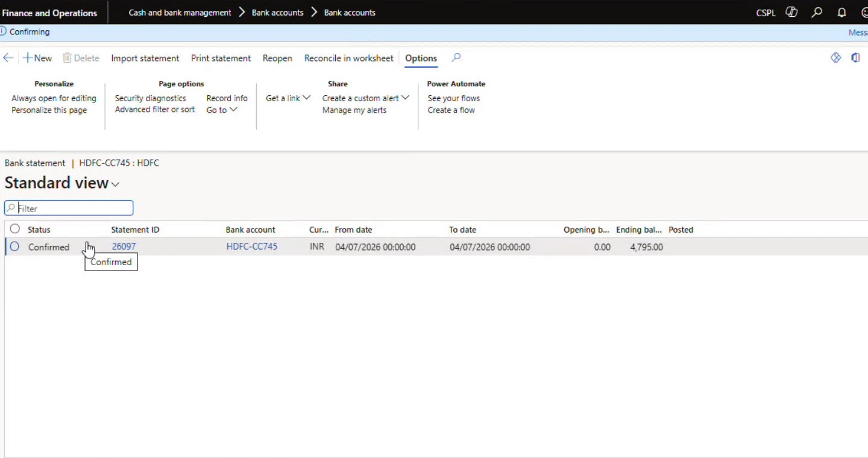Create a new statement with New
The width and height of the screenshot is (868, 458).
pos(37,58)
